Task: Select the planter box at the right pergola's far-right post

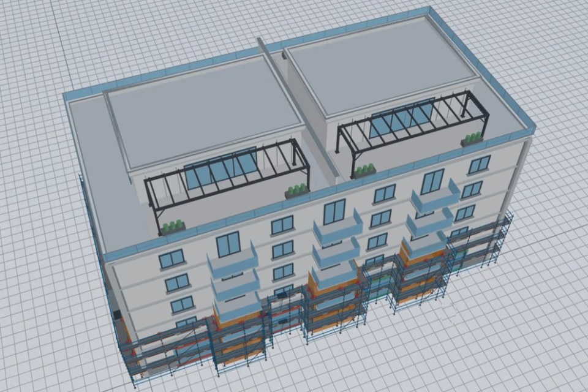Action: [x=472, y=139]
